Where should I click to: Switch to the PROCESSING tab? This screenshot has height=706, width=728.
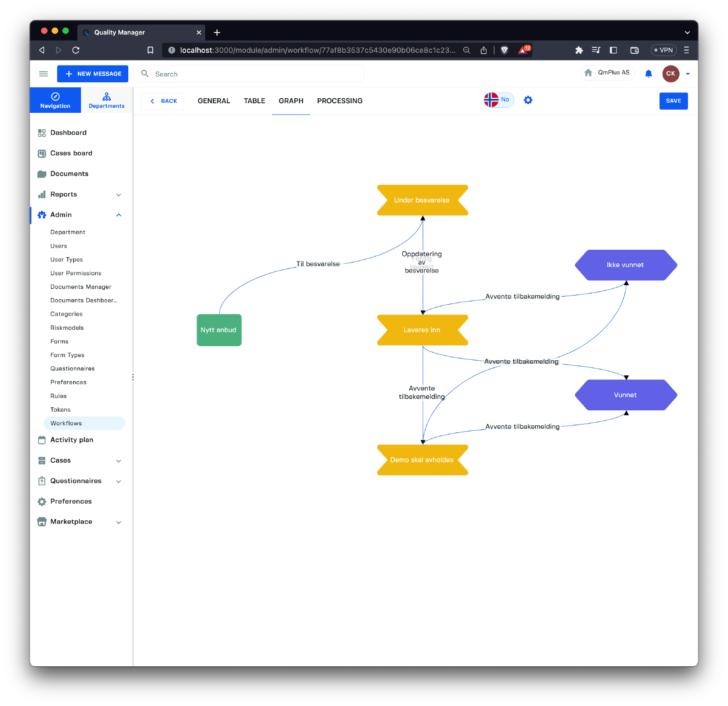coord(339,101)
